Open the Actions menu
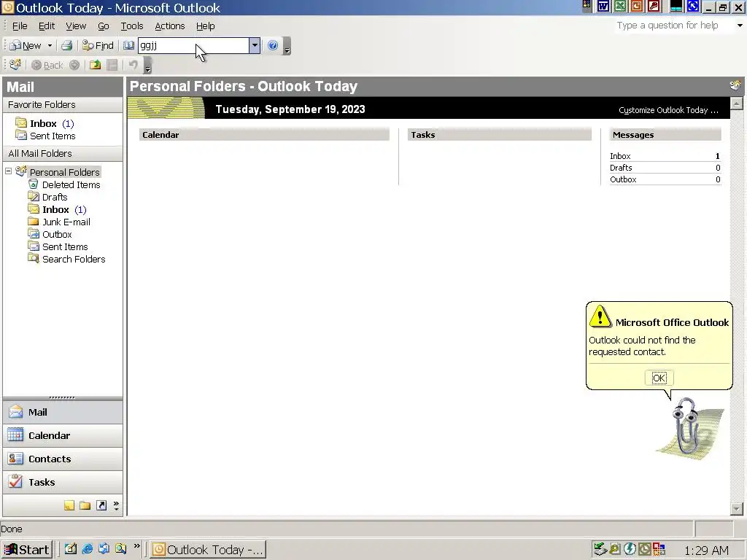747x560 pixels. [x=169, y=26]
